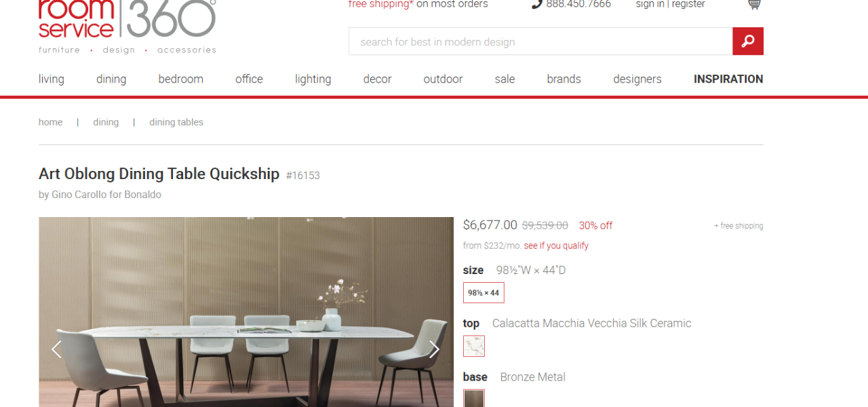Expand the lighting category menu
Screen dimensions: 868x407
pos(313,79)
